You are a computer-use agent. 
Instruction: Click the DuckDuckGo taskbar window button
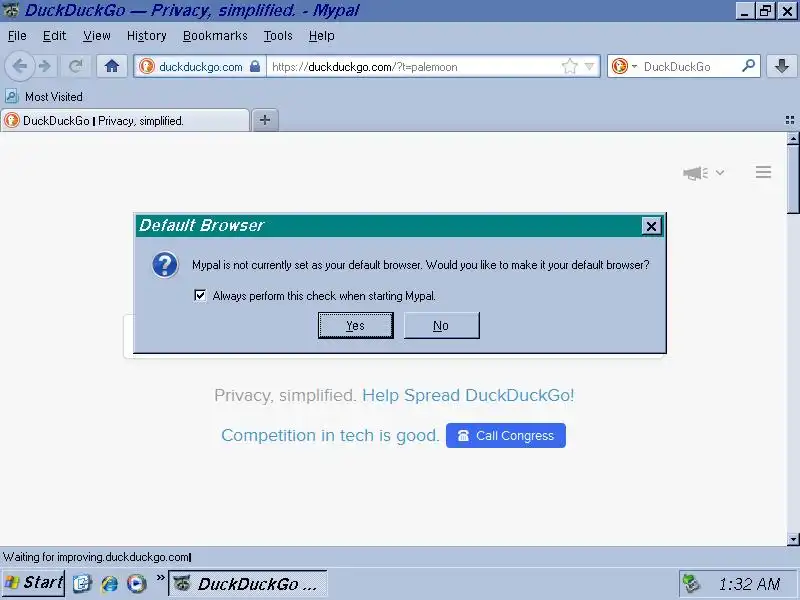click(x=248, y=584)
